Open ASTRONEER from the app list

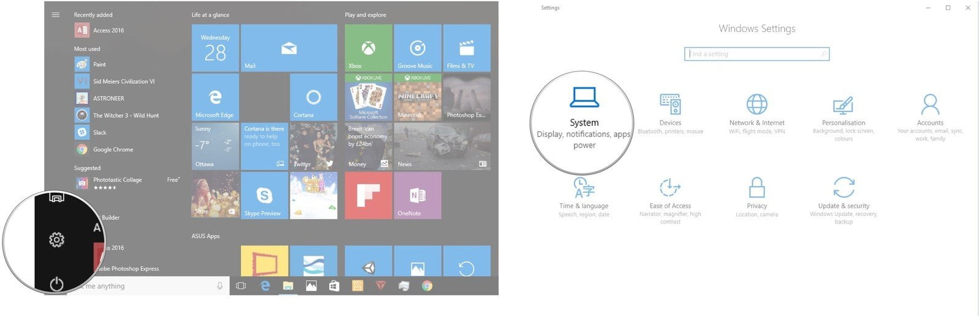[100, 98]
